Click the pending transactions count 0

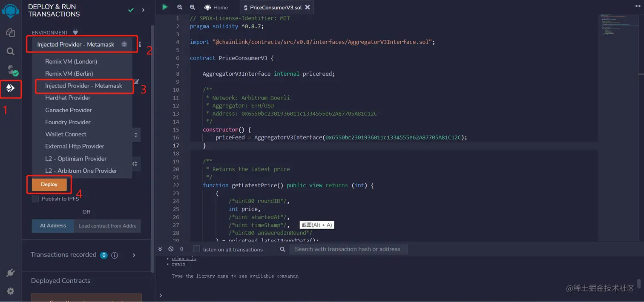coord(181,249)
